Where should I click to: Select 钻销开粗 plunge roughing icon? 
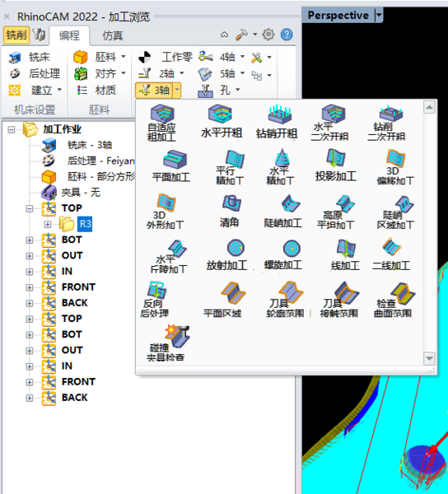(x=277, y=122)
